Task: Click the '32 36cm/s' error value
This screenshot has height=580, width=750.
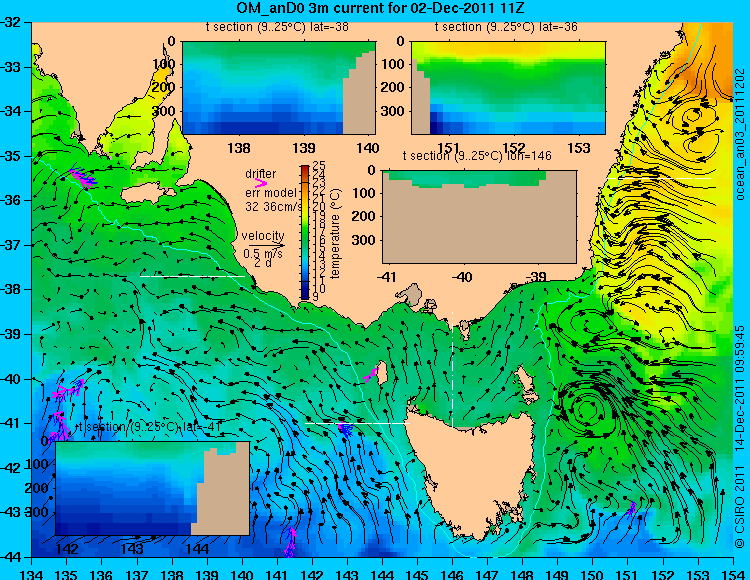Action: [274, 207]
